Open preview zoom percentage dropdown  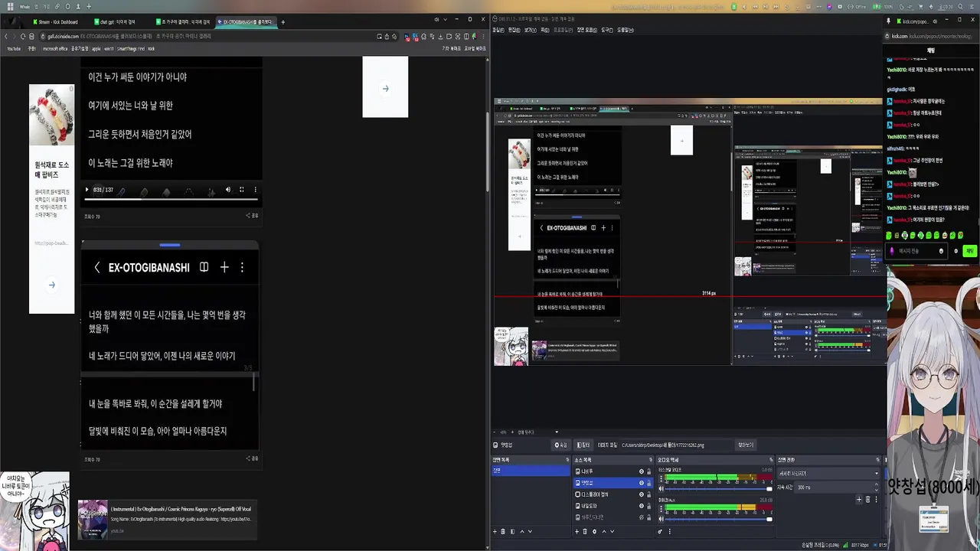pyautogui.click(x=503, y=432)
